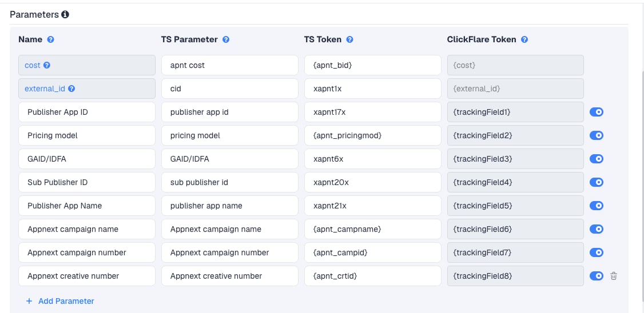Click the cid TS Parameter field
Image resolution: width=644 pixels, height=313 pixels.
230,89
